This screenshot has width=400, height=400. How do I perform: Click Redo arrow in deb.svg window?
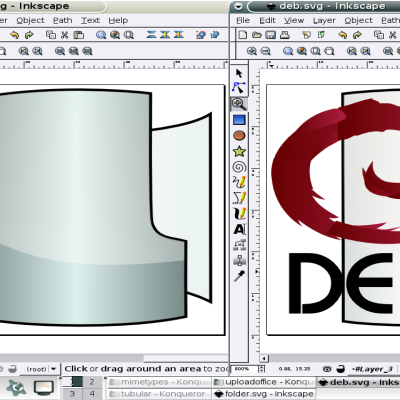coord(357,35)
